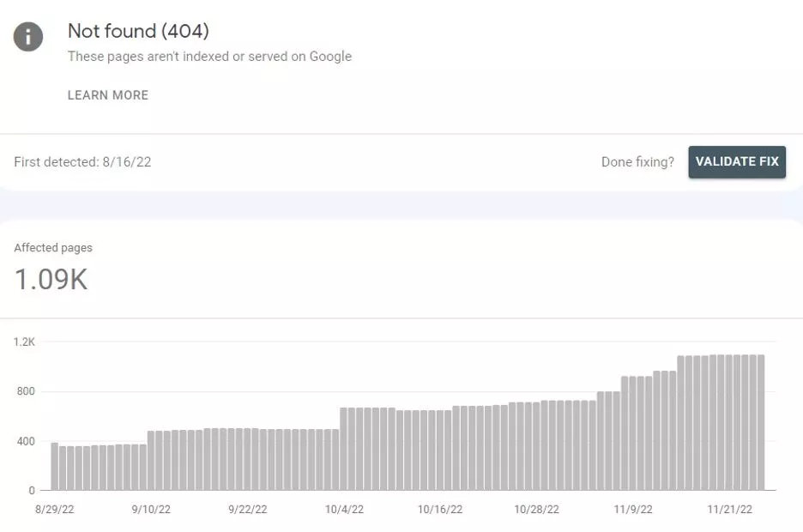The height and width of the screenshot is (532, 803).
Task: Click the 10/28/22 date axis label
Action: click(537, 509)
